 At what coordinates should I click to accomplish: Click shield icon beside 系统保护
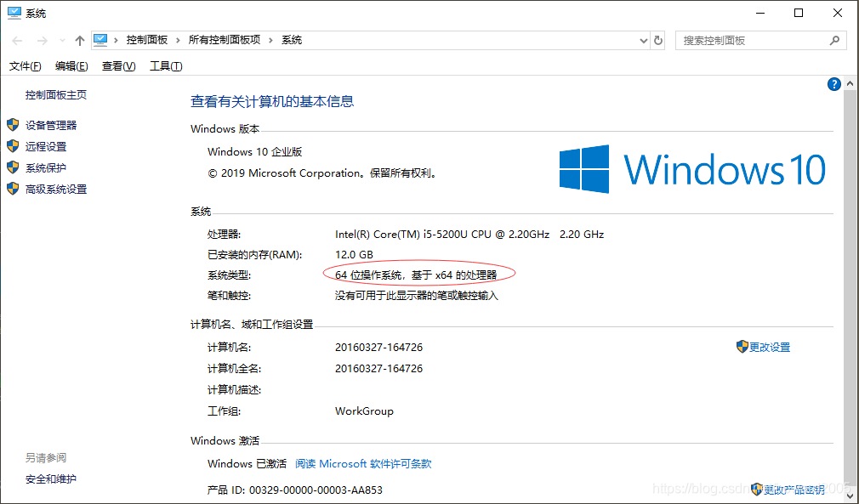click(x=13, y=167)
